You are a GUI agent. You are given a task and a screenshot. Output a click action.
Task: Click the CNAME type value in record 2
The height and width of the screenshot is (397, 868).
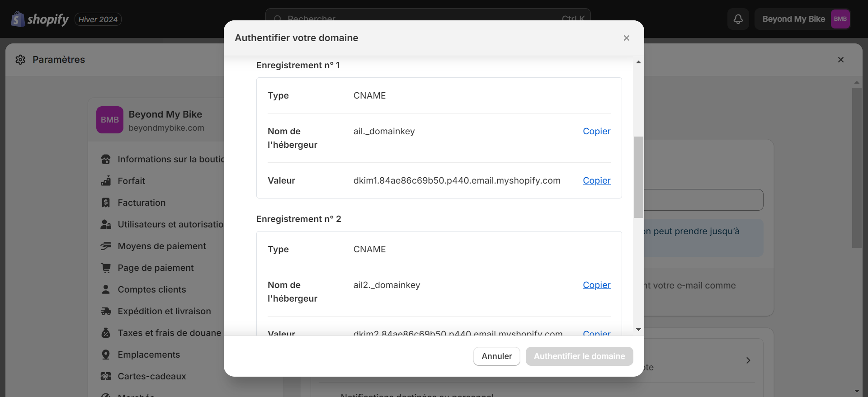[370, 249]
